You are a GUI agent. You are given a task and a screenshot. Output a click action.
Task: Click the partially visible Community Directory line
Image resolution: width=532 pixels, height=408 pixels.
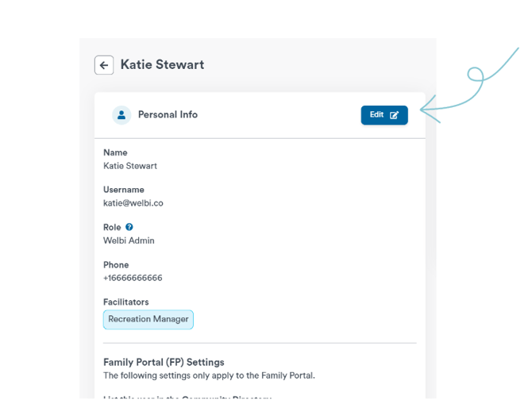tap(187, 396)
